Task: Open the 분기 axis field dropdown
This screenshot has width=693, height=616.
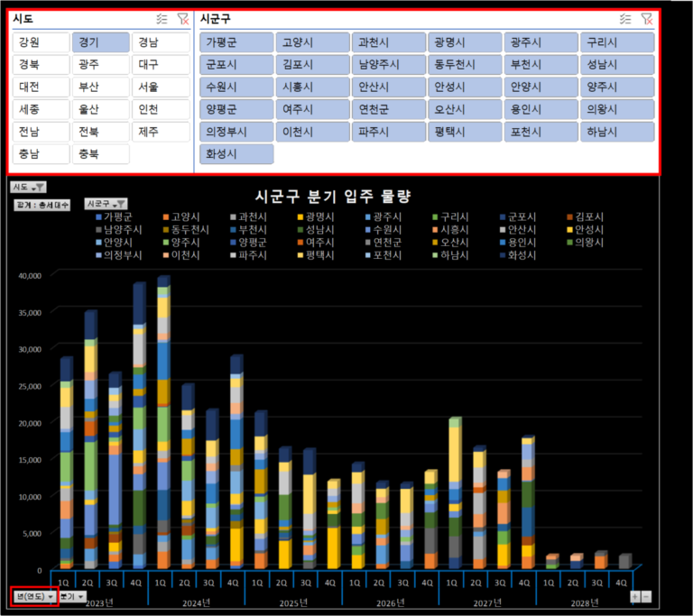Action: point(74,596)
